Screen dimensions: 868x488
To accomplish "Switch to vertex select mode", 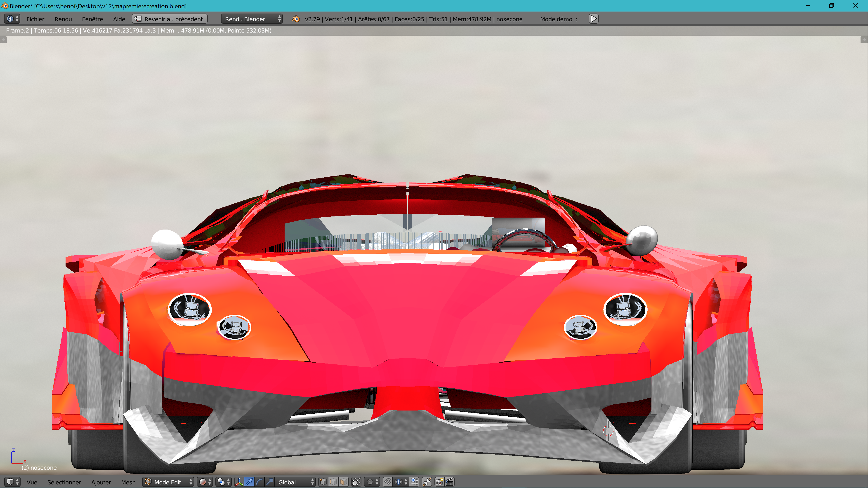I will pos(323,482).
